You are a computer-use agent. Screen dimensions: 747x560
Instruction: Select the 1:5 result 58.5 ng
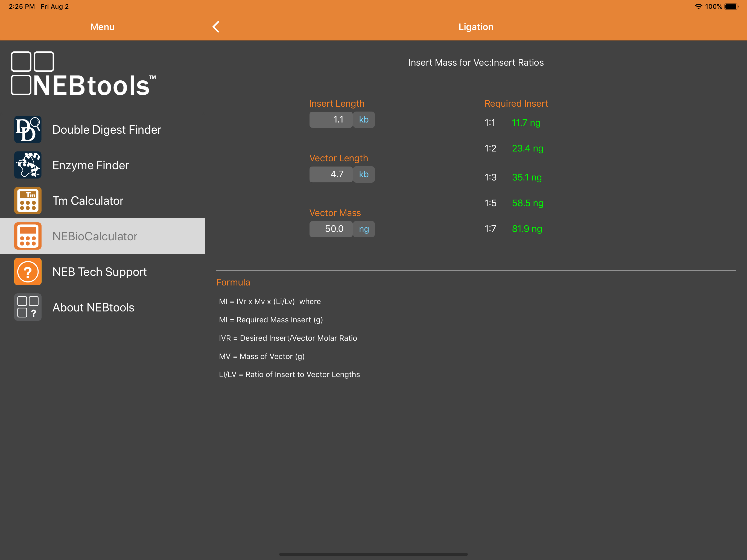[x=527, y=203]
